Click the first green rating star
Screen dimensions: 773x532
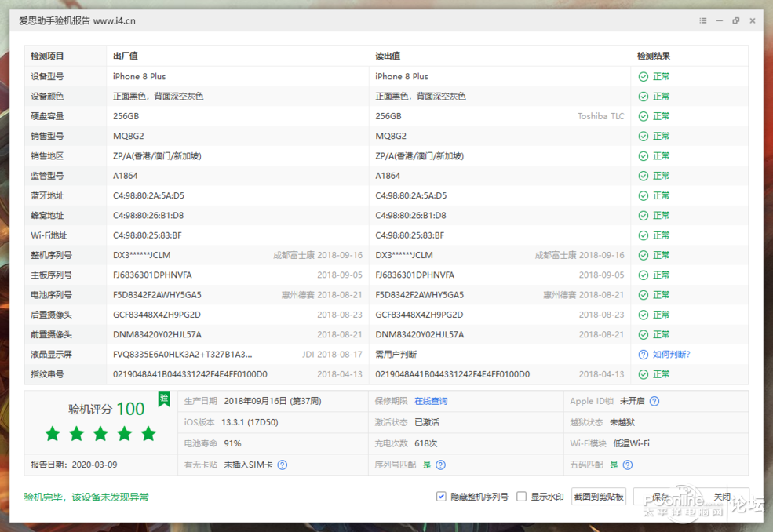[x=53, y=434]
